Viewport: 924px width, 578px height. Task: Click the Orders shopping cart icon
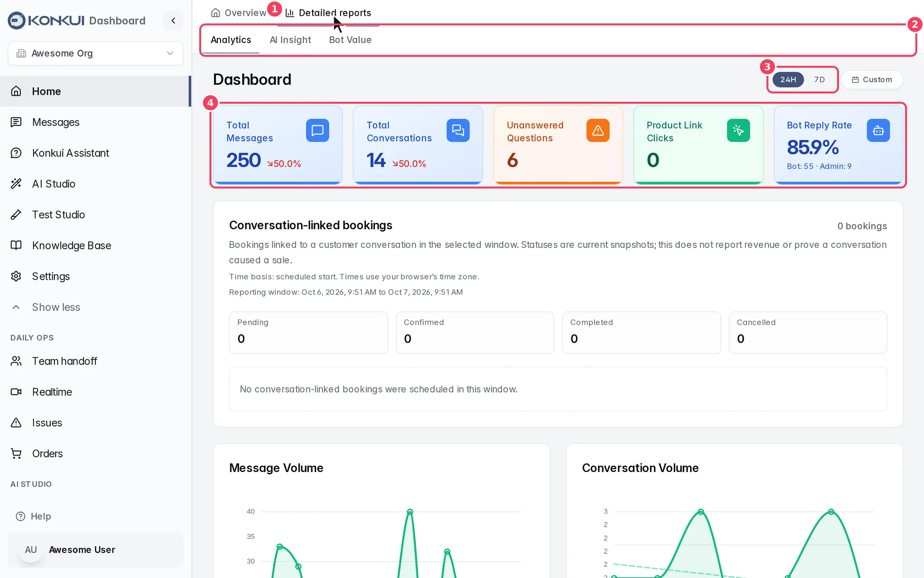[x=16, y=454]
